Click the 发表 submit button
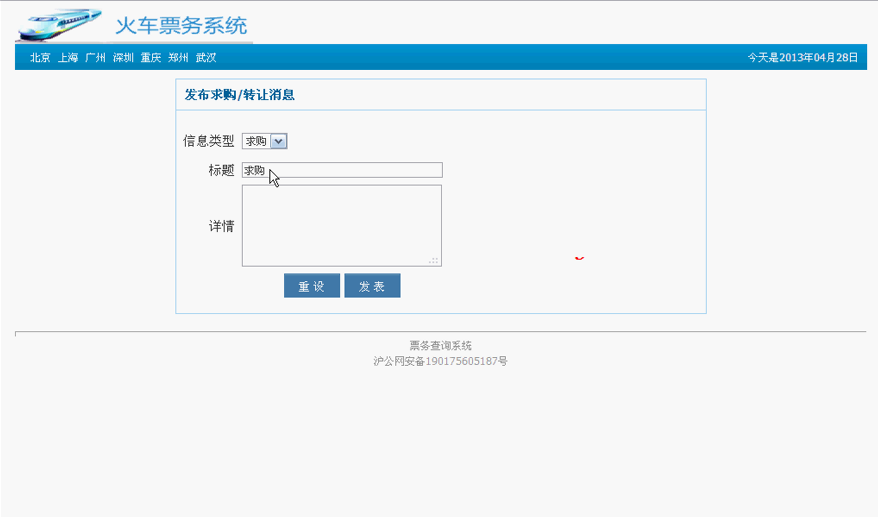Image resolution: width=878 pixels, height=517 pixels. pos(372,286)
